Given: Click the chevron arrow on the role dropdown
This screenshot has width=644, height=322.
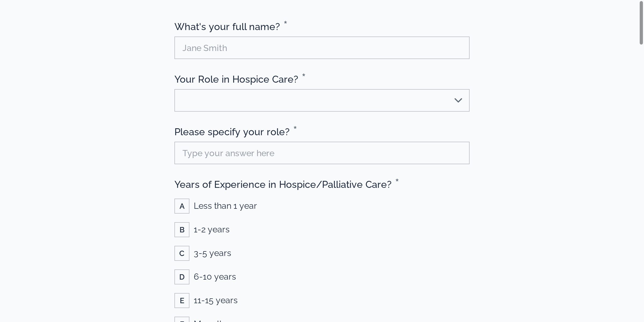Looking at the screenshot, I should click(458, 100).
